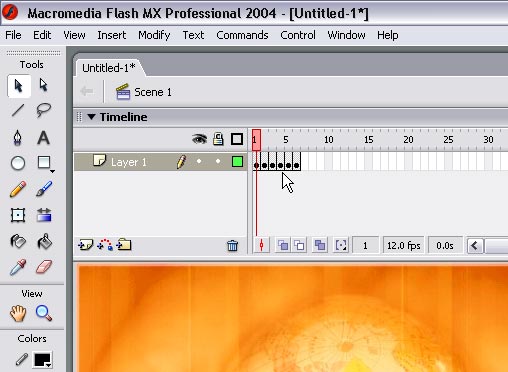Screen dimensions: 508x372
Task: Open Modify Onion Markers menu
Action: [341, 246]
